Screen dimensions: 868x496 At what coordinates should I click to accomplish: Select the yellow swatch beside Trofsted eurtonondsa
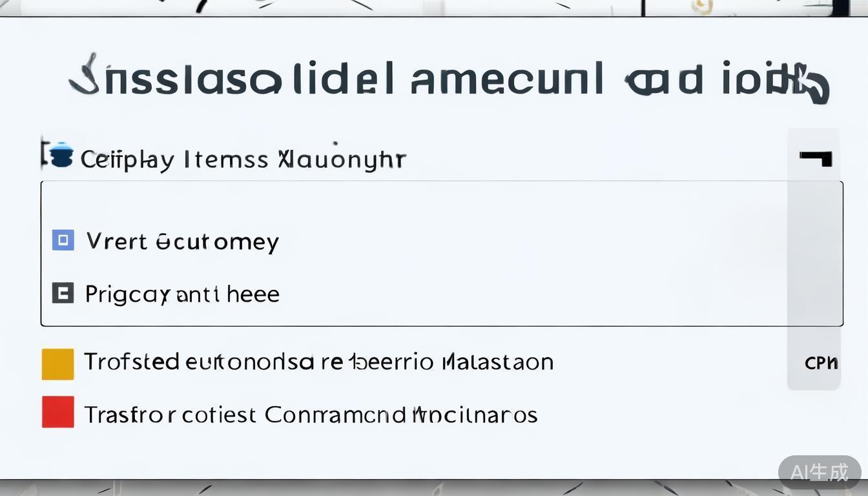[57, 364]
